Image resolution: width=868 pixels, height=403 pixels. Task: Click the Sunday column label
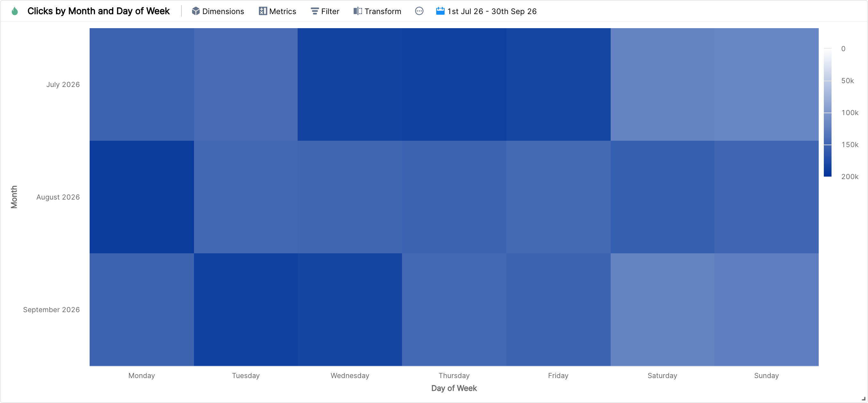pyautogui.click(x=766, y=376)
